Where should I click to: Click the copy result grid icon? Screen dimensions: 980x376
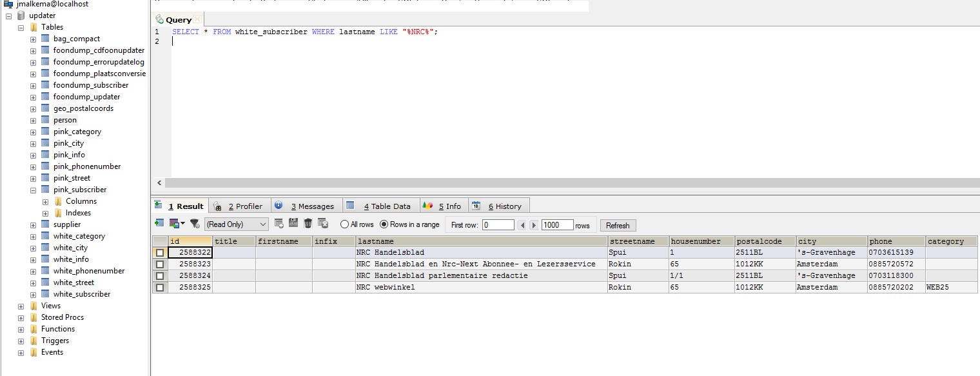[x=173, y=223]
